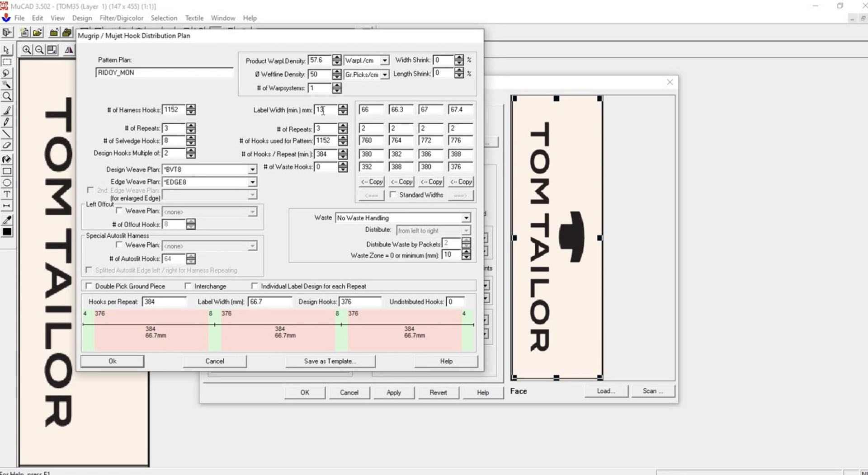Screen dimensions: 868x475
Task: Select the line drawing tool
Action: click(x=7, y=134)
